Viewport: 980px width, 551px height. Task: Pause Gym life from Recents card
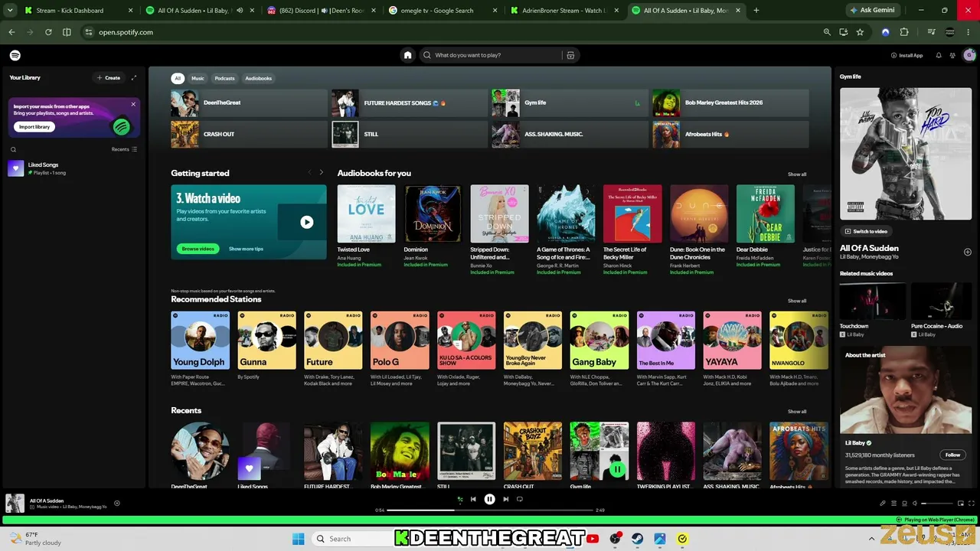(x=617, y=469)
